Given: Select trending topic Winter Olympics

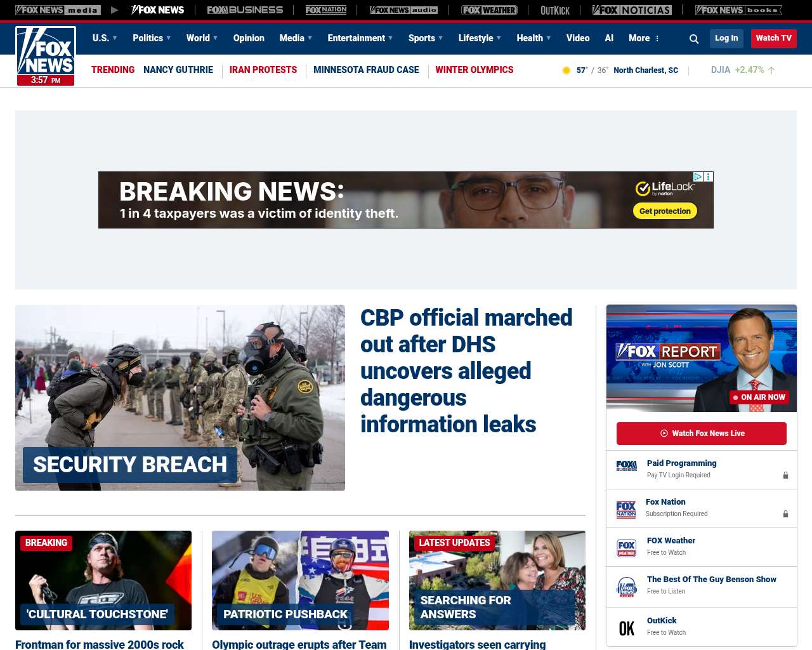Looking at the screenshot, I should point(475,70).
